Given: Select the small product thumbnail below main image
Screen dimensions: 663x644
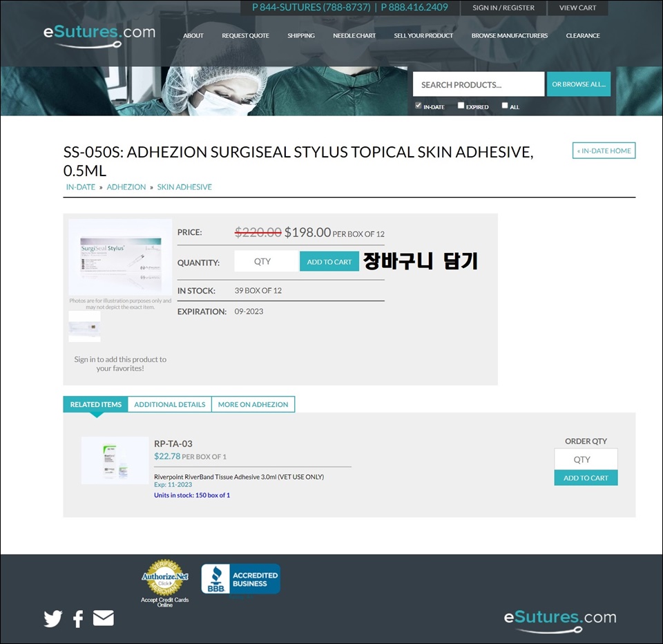Looking at the screenshot, I should [84, 327].
